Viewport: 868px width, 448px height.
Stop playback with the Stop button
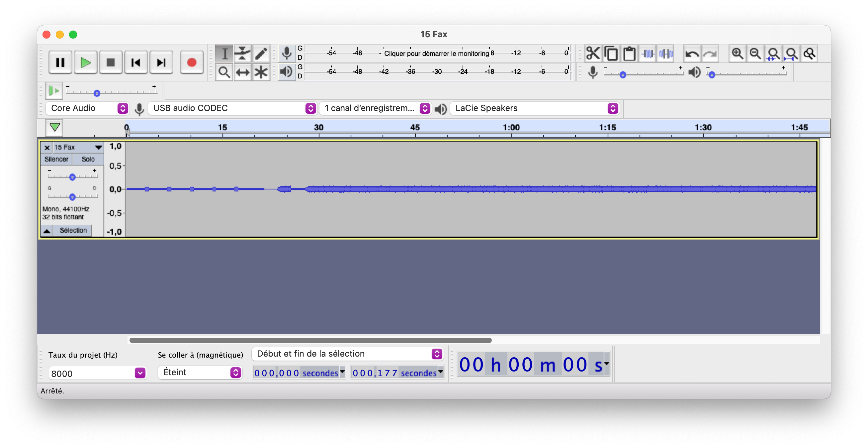(111, 62)
